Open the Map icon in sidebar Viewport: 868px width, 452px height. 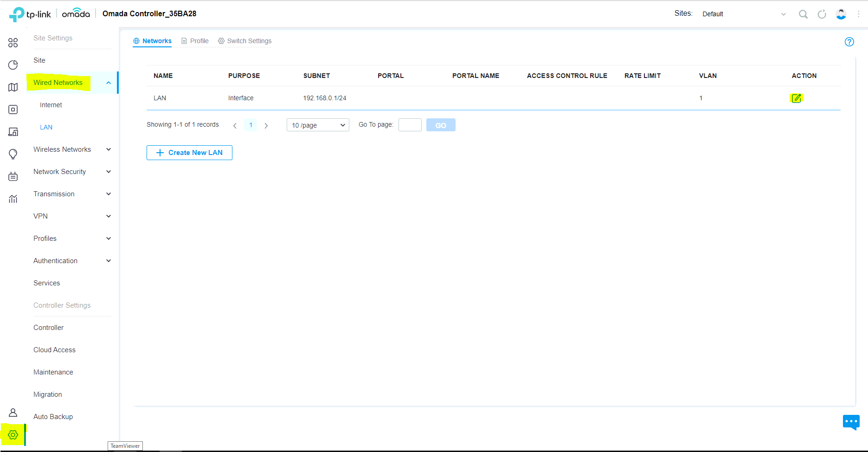coord(13,87)
